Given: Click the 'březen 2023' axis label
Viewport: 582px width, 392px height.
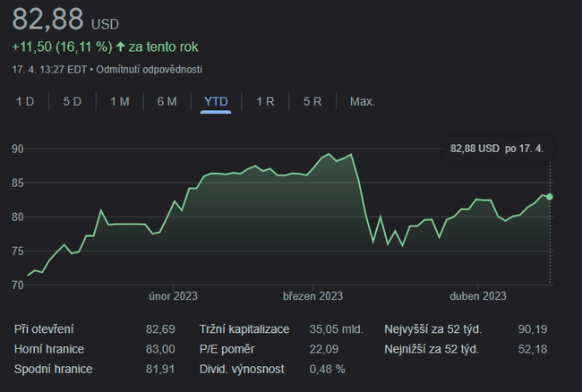Looking at the screenshot, I should [x=312, y=296].
